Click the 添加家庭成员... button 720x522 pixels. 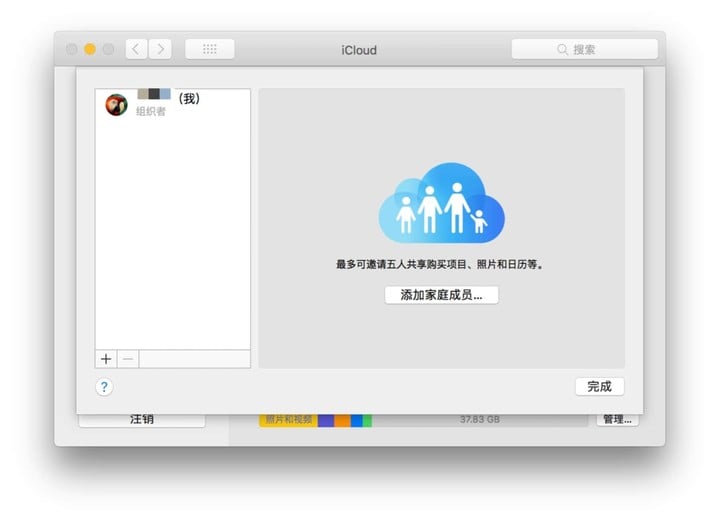point(441,295)
